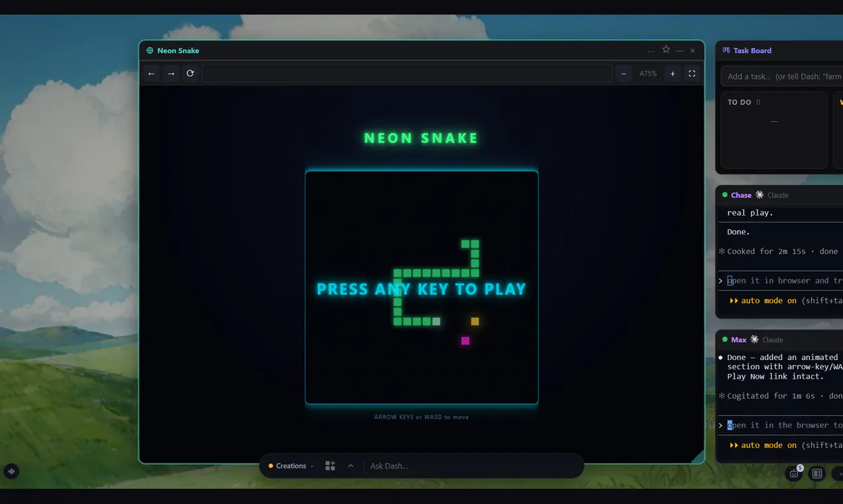
Task: Click the Claude sparkle icon beside Max
Action: (754, 340)
